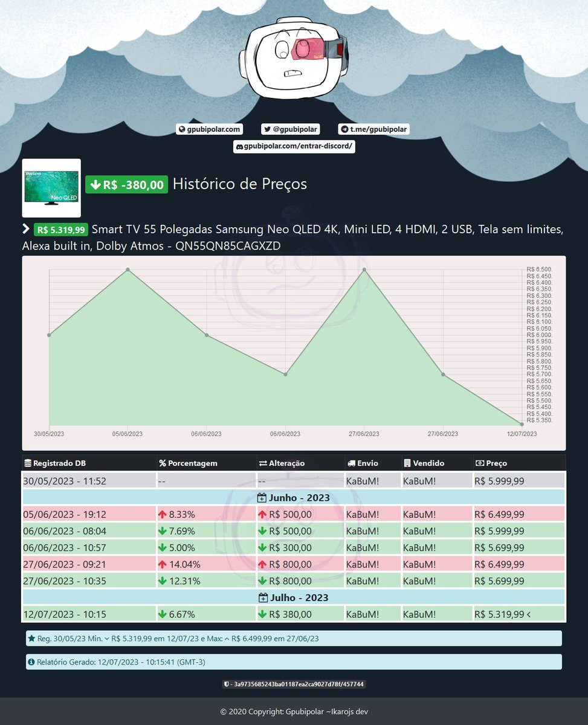Click the R$ 300,00 change cell
Viewport: 588px width, 725px height.
click(300, 548)
